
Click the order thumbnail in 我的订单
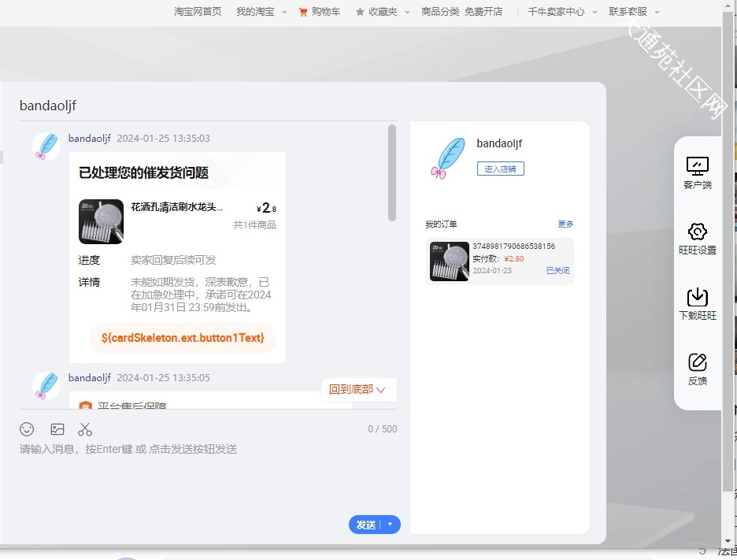click(450, 261)
